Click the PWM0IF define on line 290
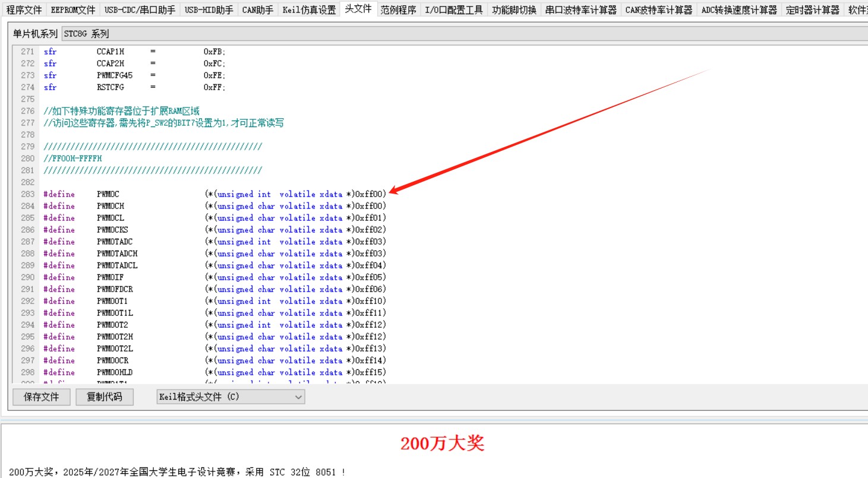Screen dimensions: 868x478 [x=111, y=277]
